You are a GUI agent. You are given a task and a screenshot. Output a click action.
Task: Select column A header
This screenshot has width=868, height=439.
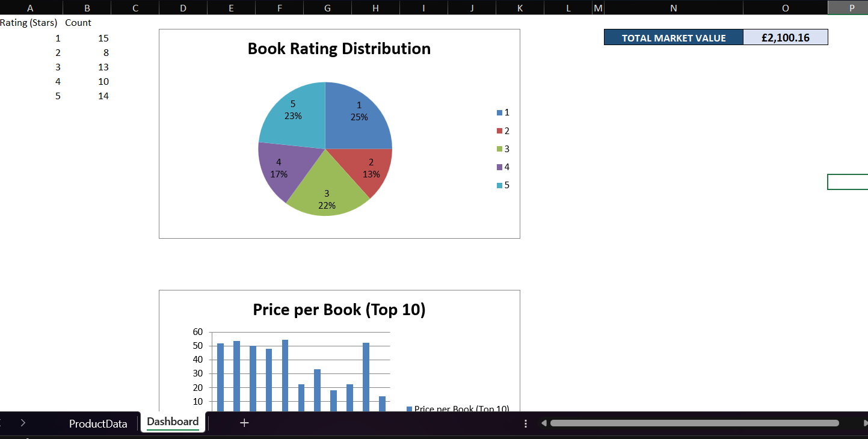pyautogui.click(x=30, y=8)
